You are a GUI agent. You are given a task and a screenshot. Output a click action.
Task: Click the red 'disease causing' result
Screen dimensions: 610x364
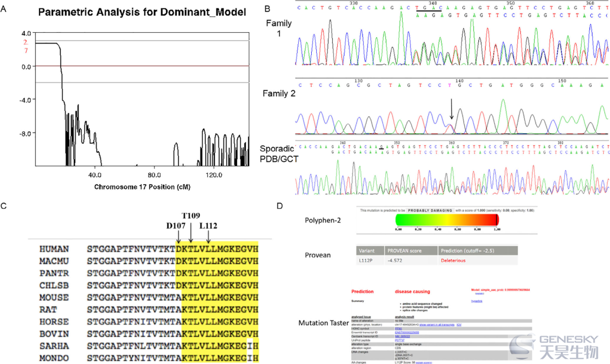[412, 291]
